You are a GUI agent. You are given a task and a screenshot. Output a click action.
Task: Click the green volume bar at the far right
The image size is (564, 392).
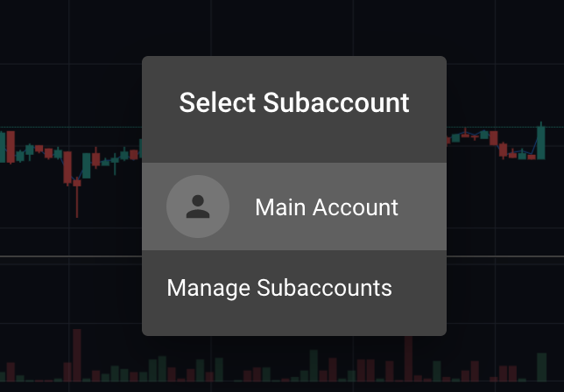tap(541, 367)
